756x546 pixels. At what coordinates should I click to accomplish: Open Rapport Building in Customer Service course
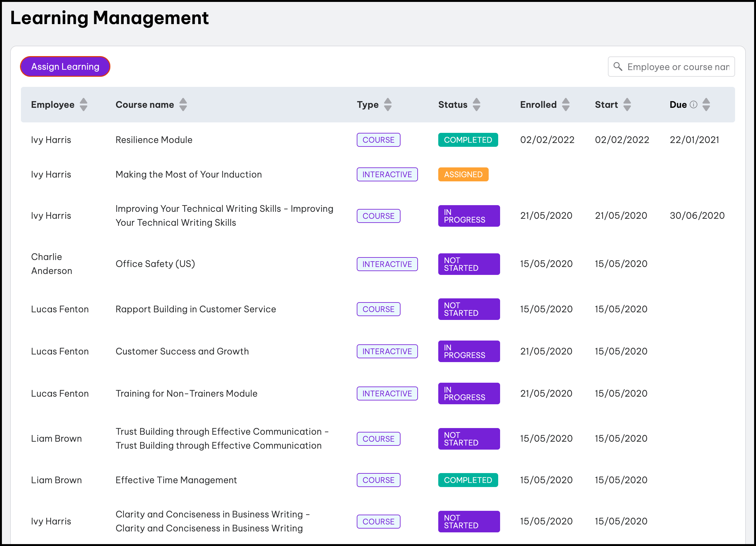[195, 309]
